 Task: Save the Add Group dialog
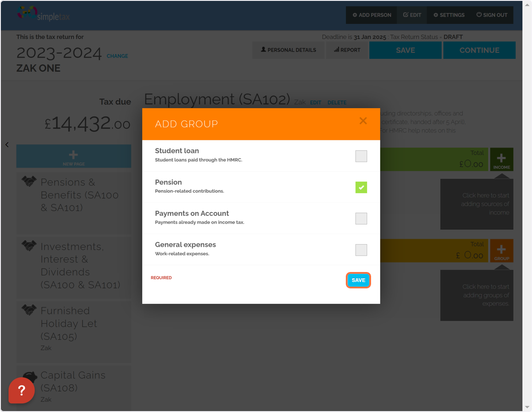pos(358,280)
